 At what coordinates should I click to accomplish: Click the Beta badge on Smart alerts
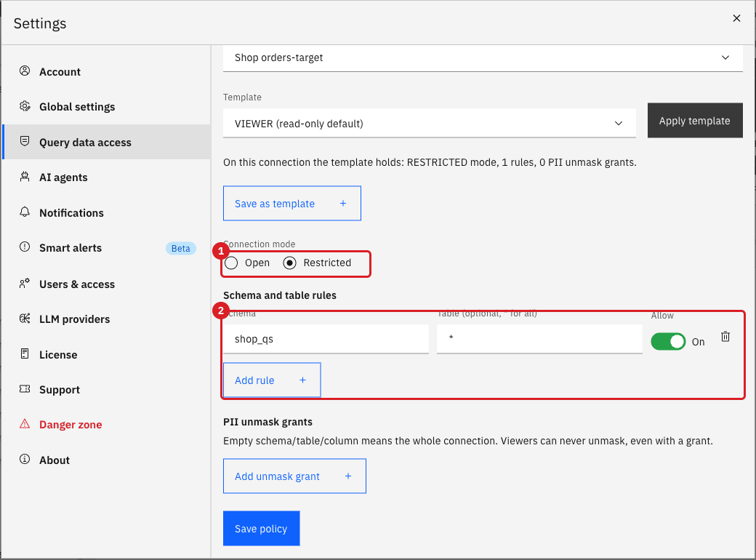point(181,249)
